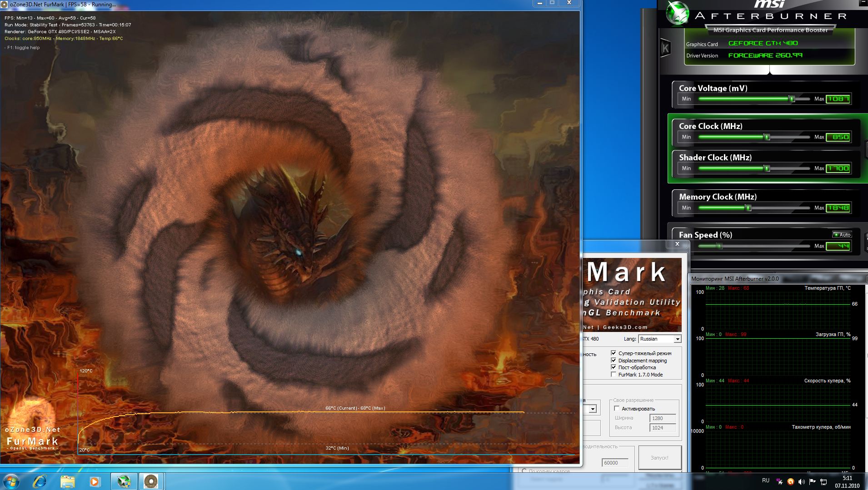This screenshot has height=490, width=868.
Task: Click the GEFORCE GTX 480 graphics card text
Action: click(763, 43)
